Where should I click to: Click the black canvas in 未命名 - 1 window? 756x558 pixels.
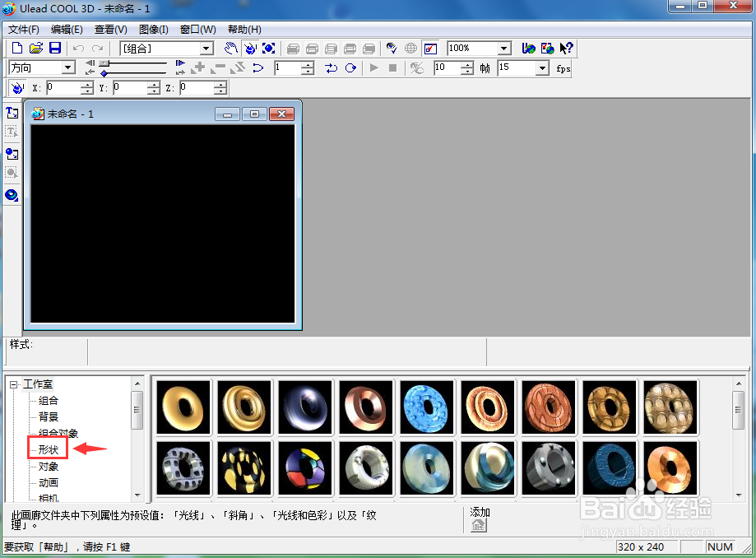click(x=163, y=223)
